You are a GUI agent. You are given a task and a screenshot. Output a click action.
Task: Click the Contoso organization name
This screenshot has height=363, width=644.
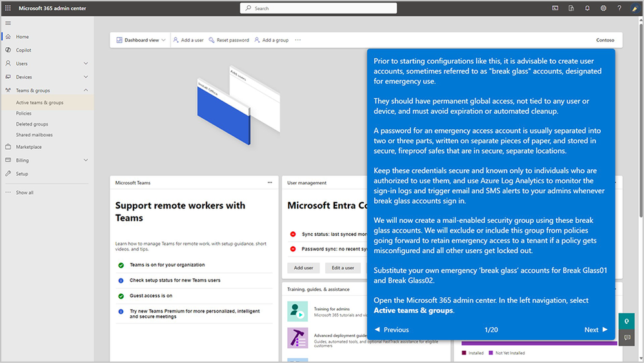[605, 40]
